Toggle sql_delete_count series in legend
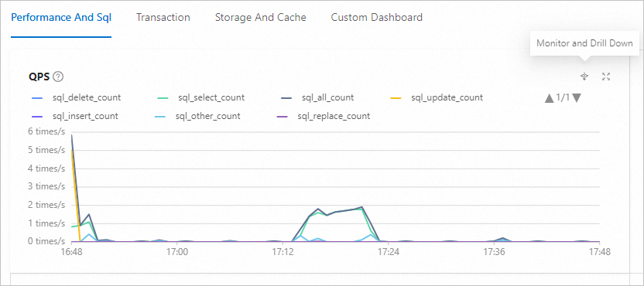Viewport: 644px width, 286px height. (x=76, y=97)
